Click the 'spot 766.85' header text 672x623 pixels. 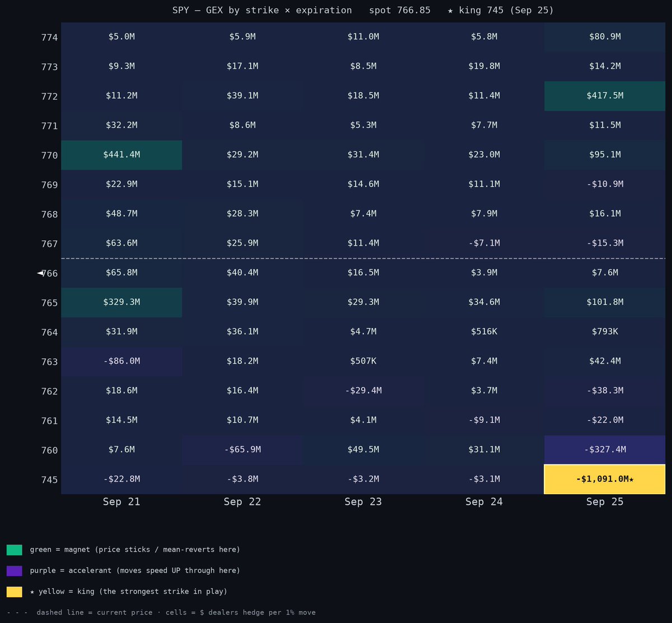(400, 11)
